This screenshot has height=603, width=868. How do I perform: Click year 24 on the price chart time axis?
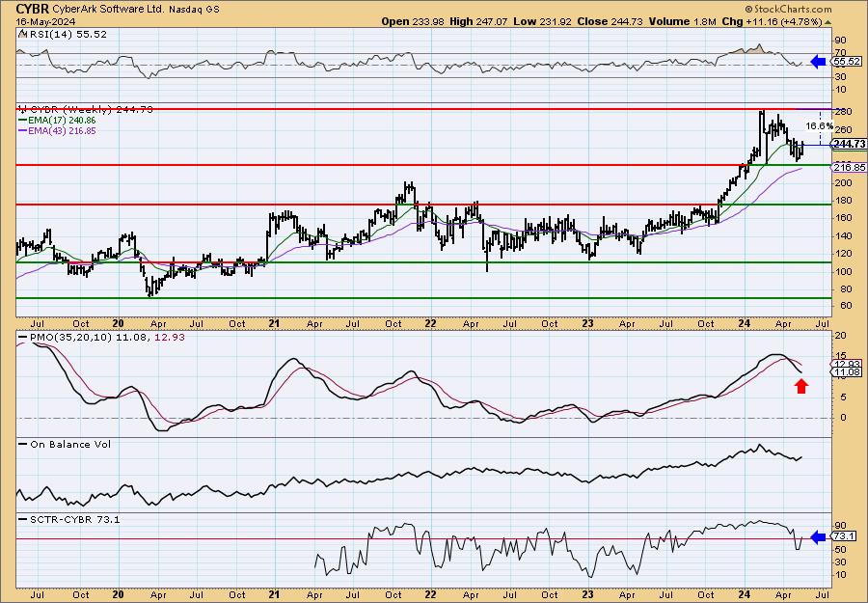pos(744,323)
